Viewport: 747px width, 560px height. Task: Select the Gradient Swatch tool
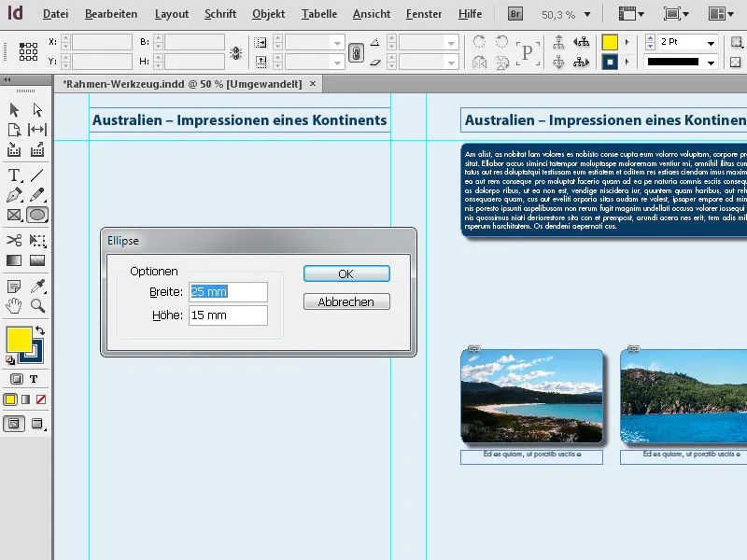coord(14,260)
